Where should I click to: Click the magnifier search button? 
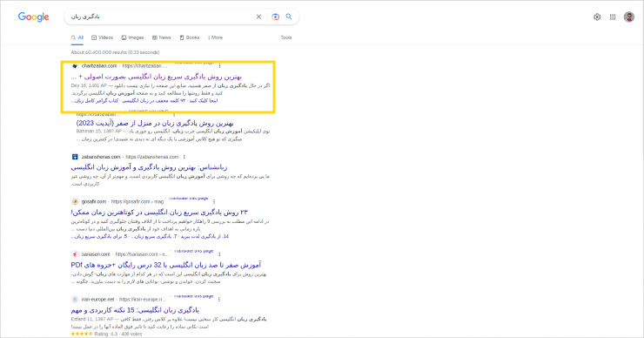[x=289, y=17]
